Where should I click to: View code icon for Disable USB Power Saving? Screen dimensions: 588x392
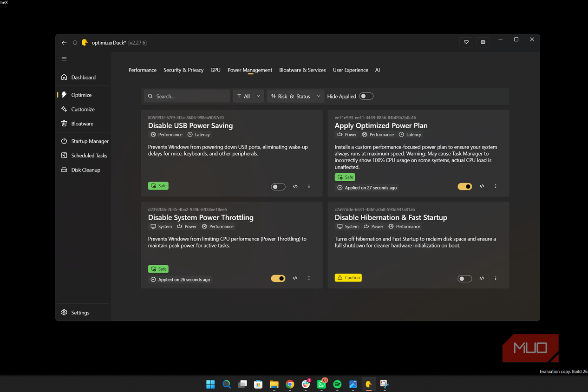[295, 187]
